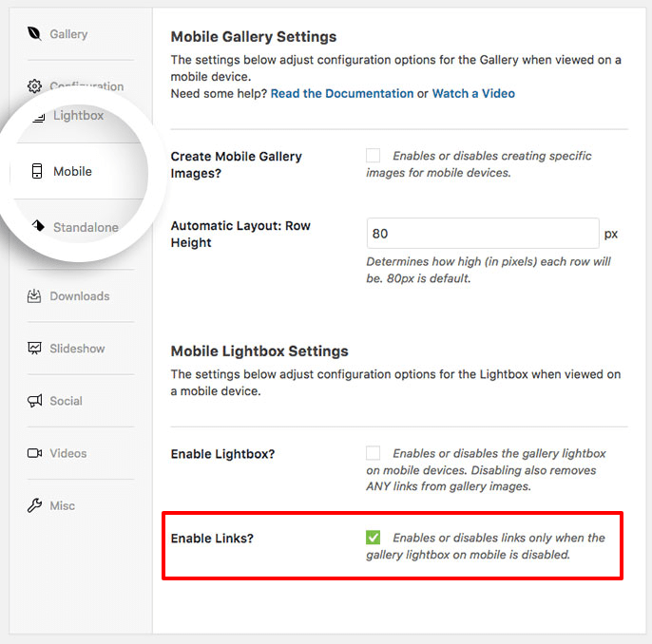
Task: Click the Row Height input field
Action: pyautogui.click(x=483, y=233)
